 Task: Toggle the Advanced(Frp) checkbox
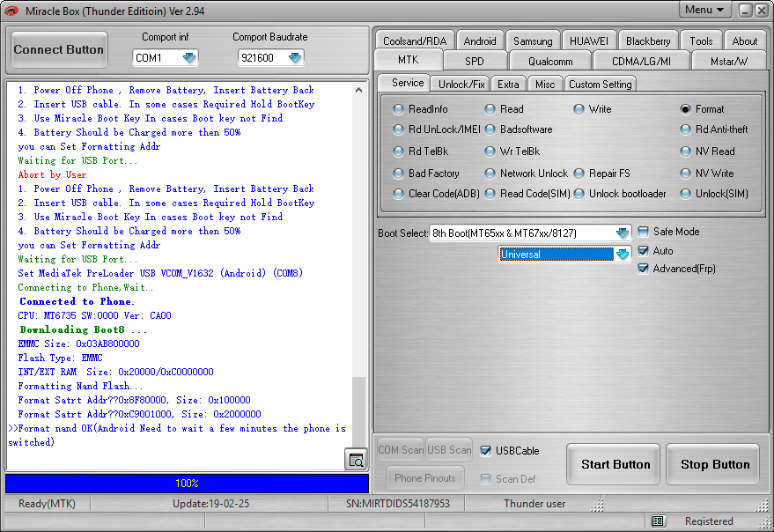pos(643,269)
